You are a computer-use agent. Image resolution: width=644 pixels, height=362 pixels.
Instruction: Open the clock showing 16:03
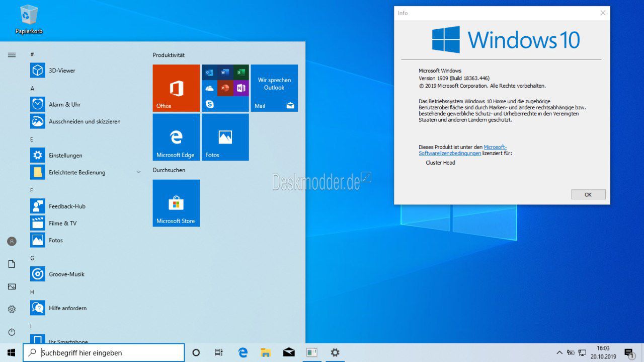point(603,352)
